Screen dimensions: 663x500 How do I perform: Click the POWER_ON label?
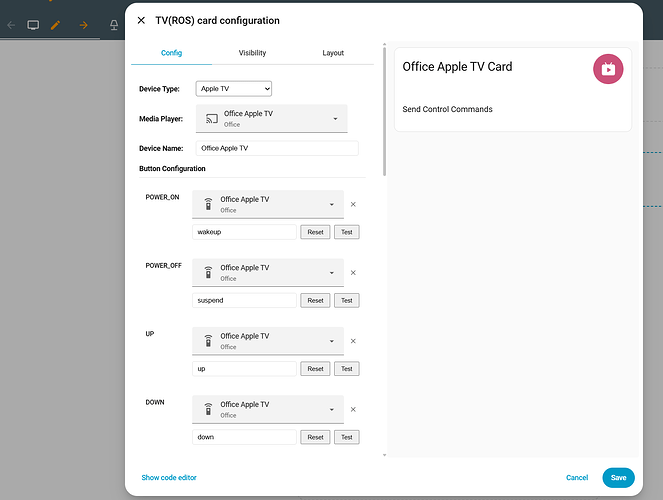click(x=162, y=197)
